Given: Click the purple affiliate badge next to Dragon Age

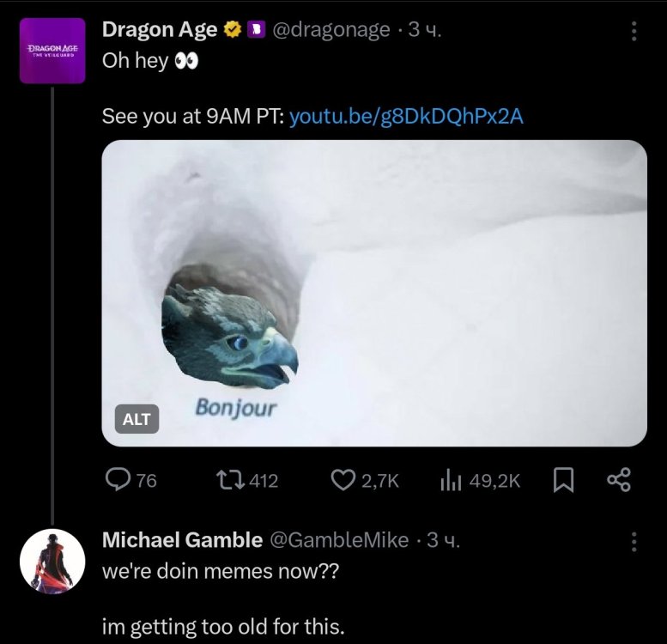Looking at the screenshot, I should (255, 31).
